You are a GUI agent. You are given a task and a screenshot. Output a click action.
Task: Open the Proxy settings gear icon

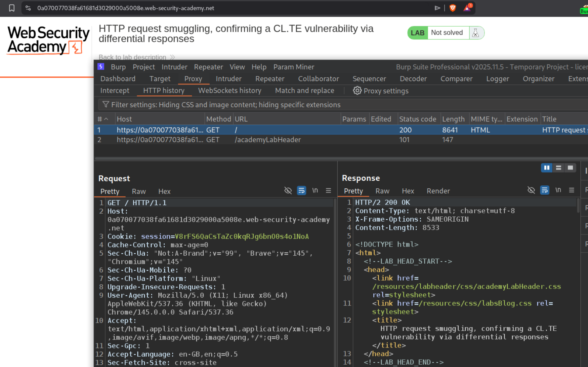coord(357,90)
